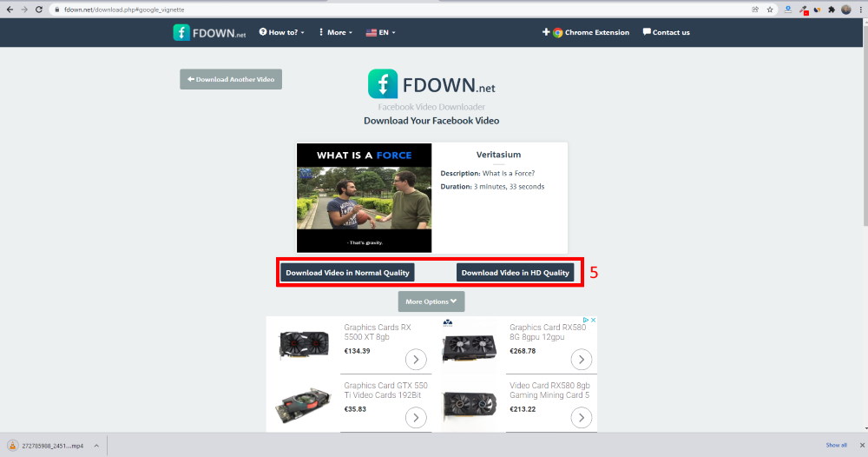Screen dimensions: 868x457
Task: Share this page via the share icon
Action: click(755, 10)
